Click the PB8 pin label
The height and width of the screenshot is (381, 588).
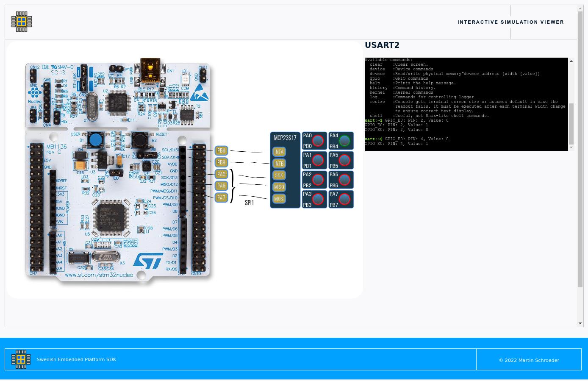point(221,150)
